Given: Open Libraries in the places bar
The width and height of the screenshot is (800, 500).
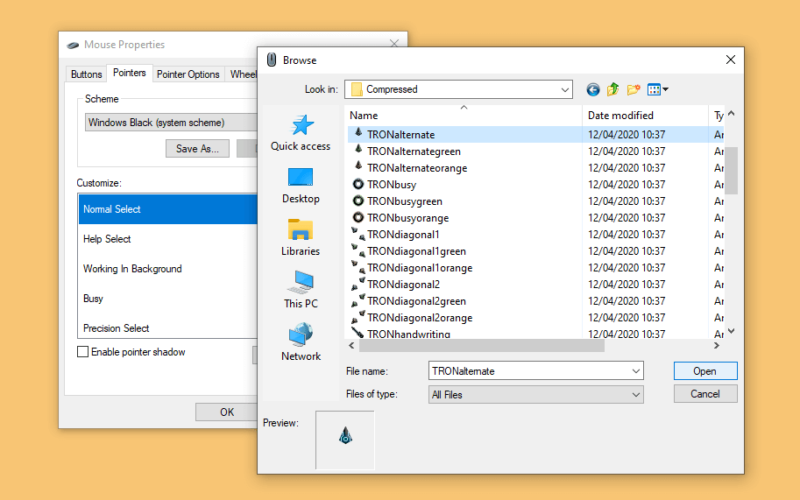Looking at the screenshot, I should pos(301,238).
